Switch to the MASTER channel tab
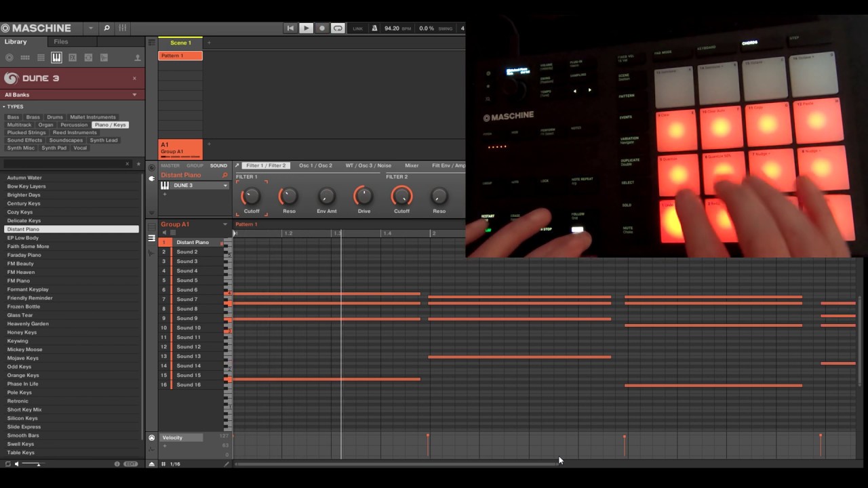Viewport: 868px width, 488px height. point(170,165)
